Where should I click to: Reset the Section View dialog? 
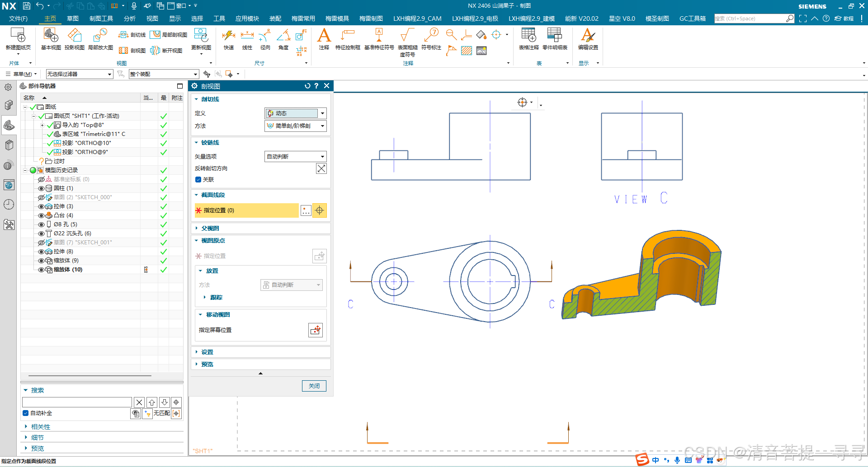(307, 86)
